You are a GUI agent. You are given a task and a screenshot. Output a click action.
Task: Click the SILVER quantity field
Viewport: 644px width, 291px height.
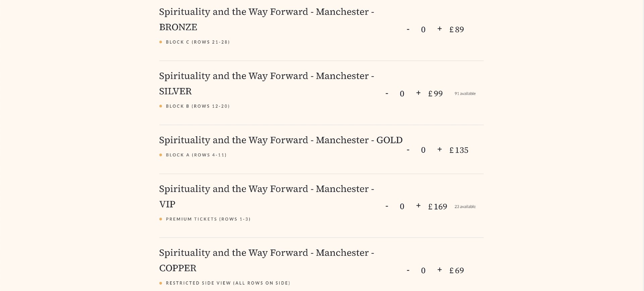coord(402,94)
